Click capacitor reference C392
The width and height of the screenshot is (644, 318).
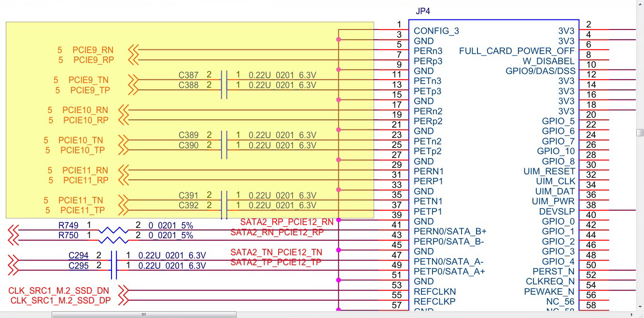click(x=188, y=205)
